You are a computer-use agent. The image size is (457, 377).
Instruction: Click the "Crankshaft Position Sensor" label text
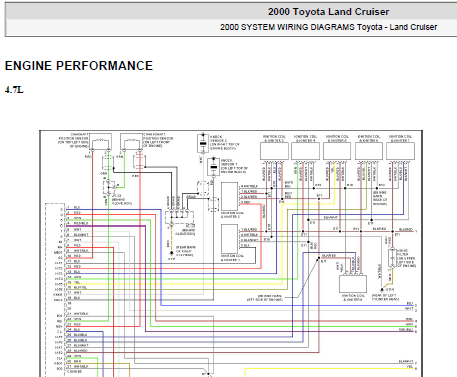(158, 140)
